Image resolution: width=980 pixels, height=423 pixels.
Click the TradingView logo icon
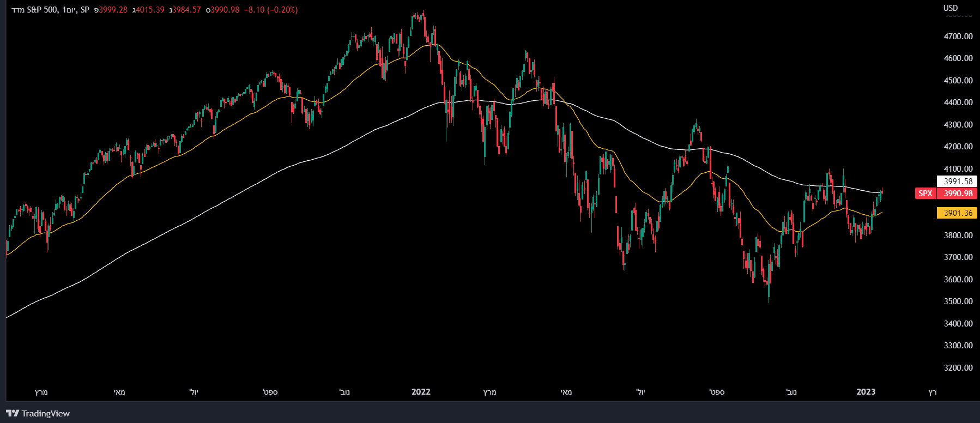tap(13, 413)
